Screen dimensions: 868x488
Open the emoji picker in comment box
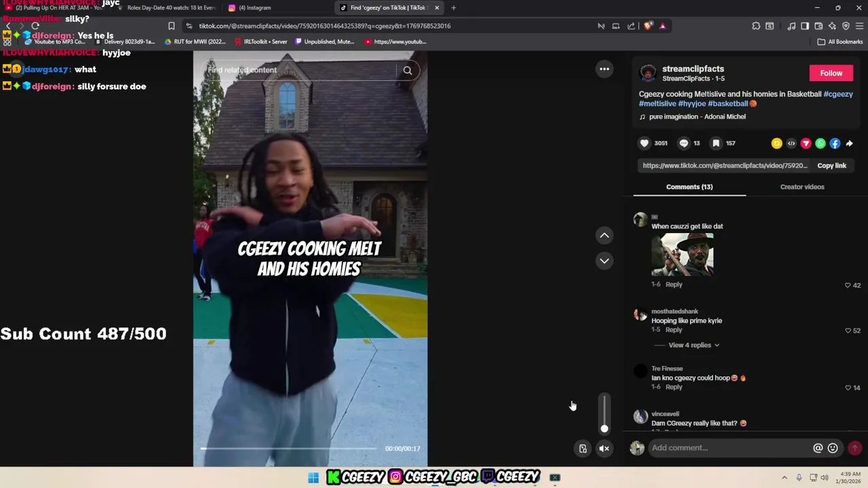tap(833, 448)
